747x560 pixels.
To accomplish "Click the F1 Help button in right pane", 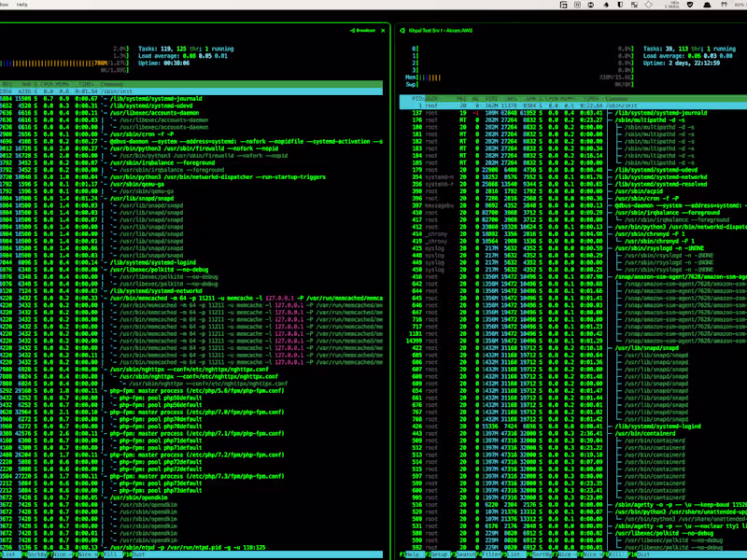I will (410, 553).
